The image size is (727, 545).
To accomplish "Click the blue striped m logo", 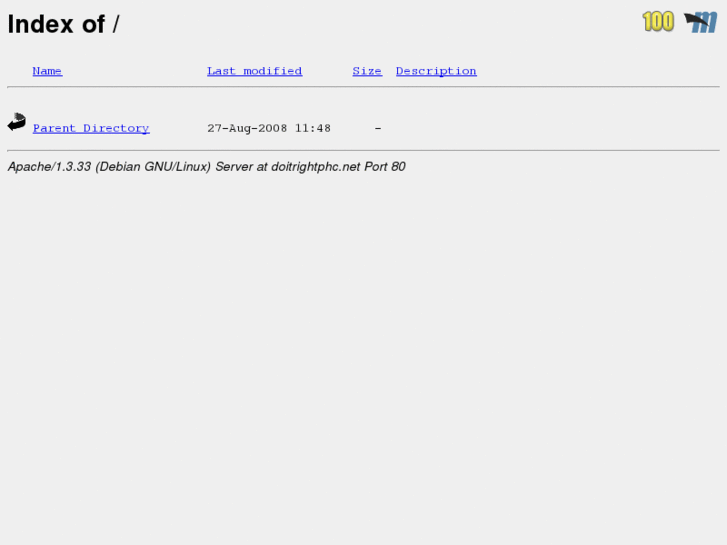I will point(701,22).
